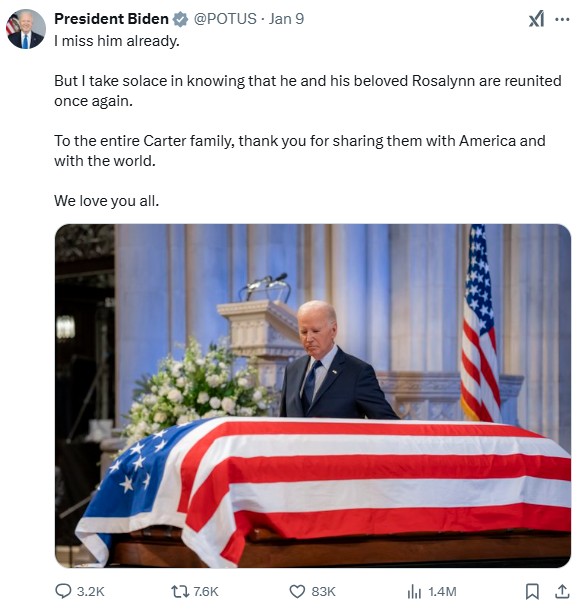Click the 83K likes count
This screenshot has width=581, height=609.
point(323,591)
